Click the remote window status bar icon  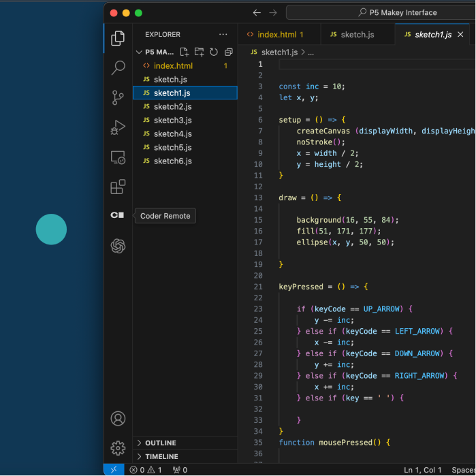pos(114,470)
